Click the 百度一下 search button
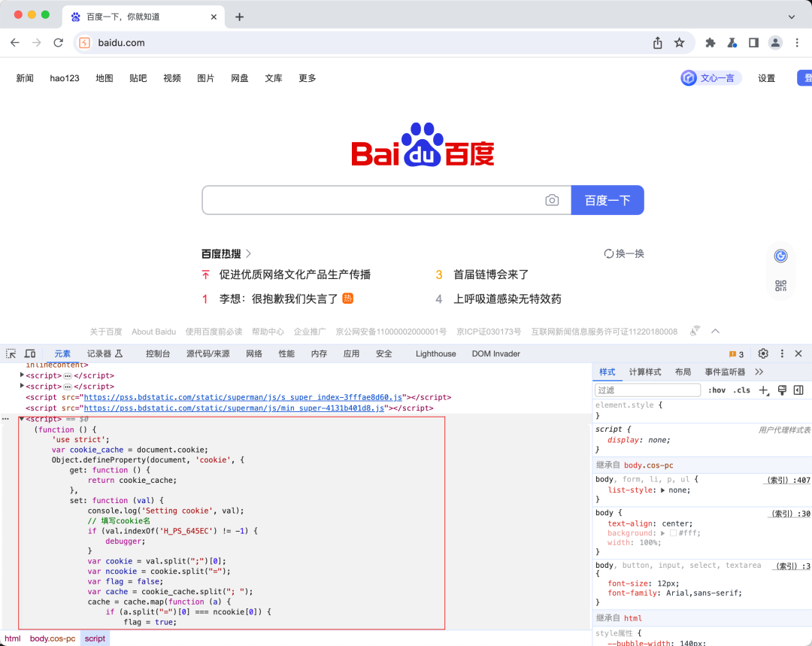812x646 pixels. (x=607, y=200)
